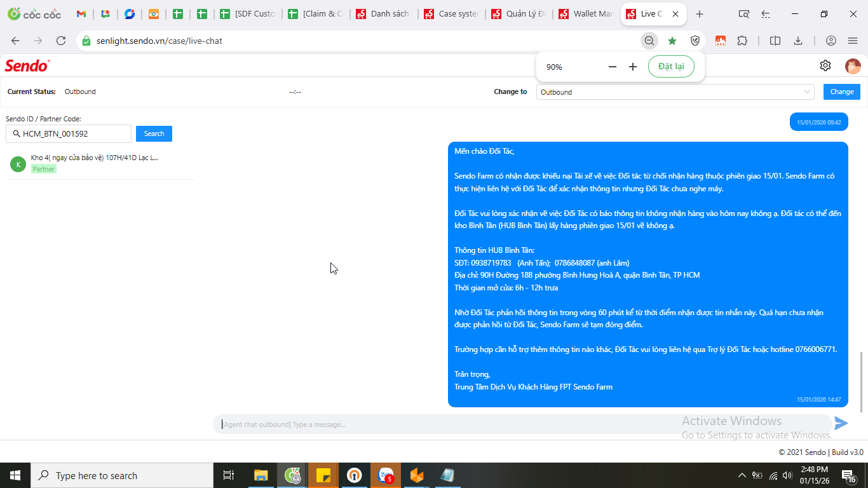The image size is (868, 488).
Task: Open File Explorer from the taskbar
Action: tap(261, 475)
